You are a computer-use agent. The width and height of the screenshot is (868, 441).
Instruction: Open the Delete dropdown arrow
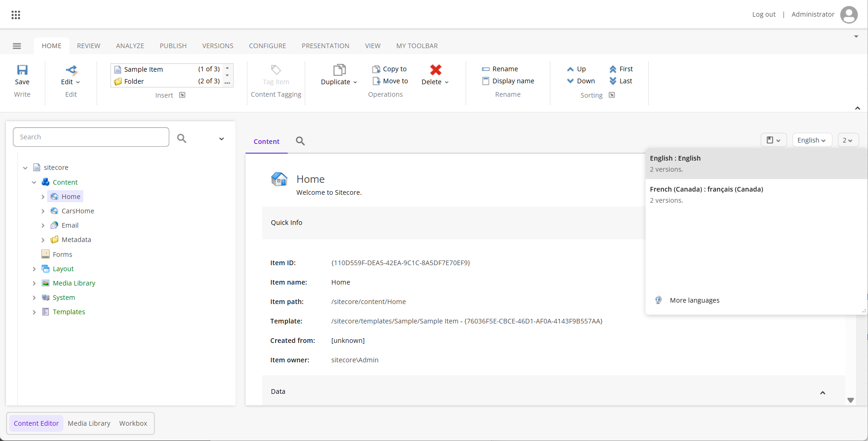[447, 82]
